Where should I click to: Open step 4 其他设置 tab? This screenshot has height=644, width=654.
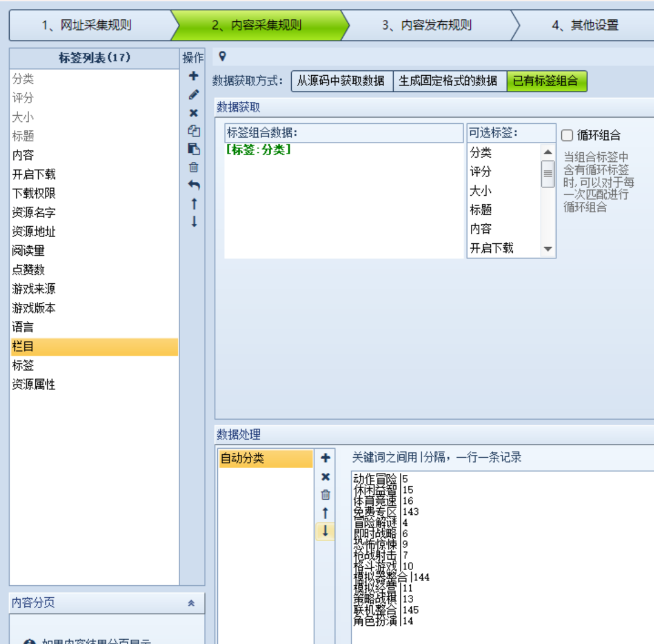(x=585, y=25)
